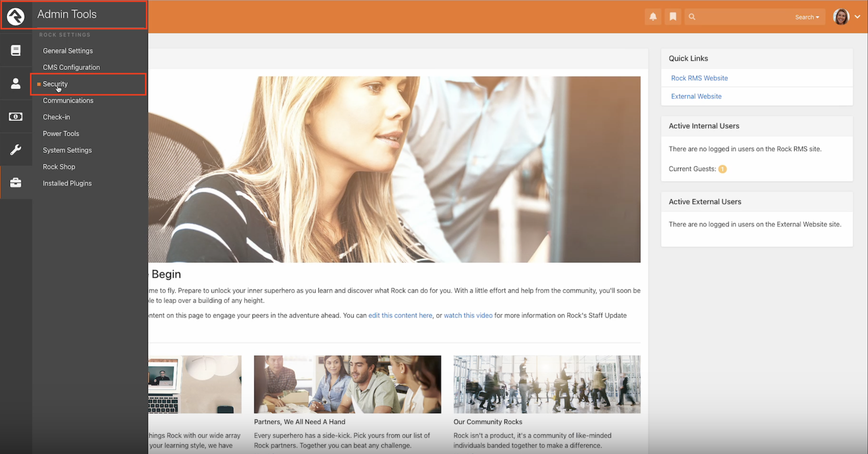The image size is (868, 454).
Task: Click the magnifying glass search icon
Action: 692,17
